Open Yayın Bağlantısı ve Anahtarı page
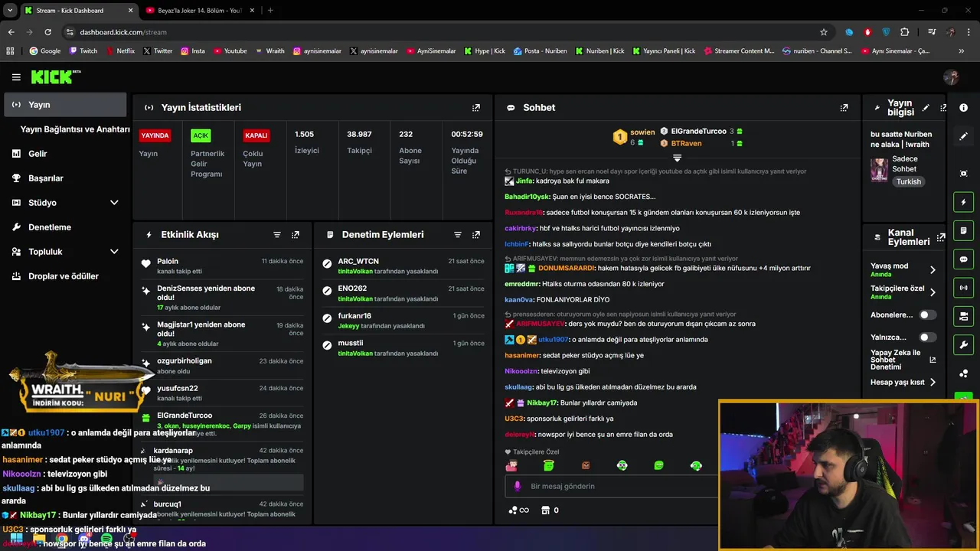 point(75,129)
